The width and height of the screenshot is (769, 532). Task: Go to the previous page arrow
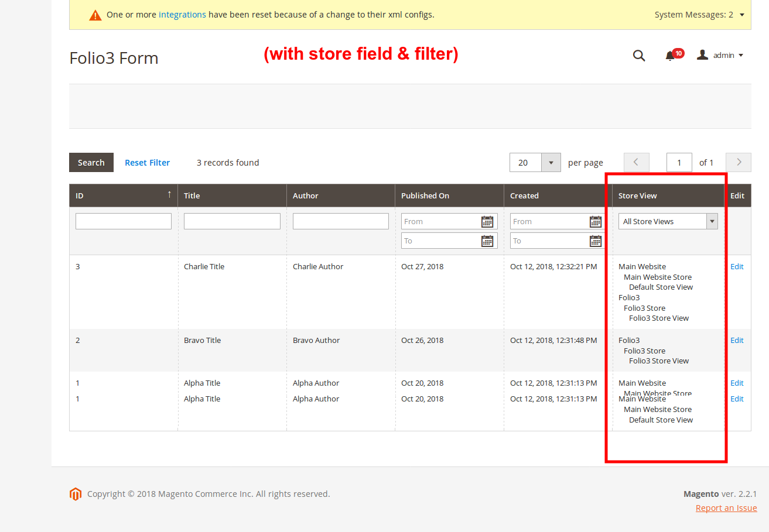(637, 162)
